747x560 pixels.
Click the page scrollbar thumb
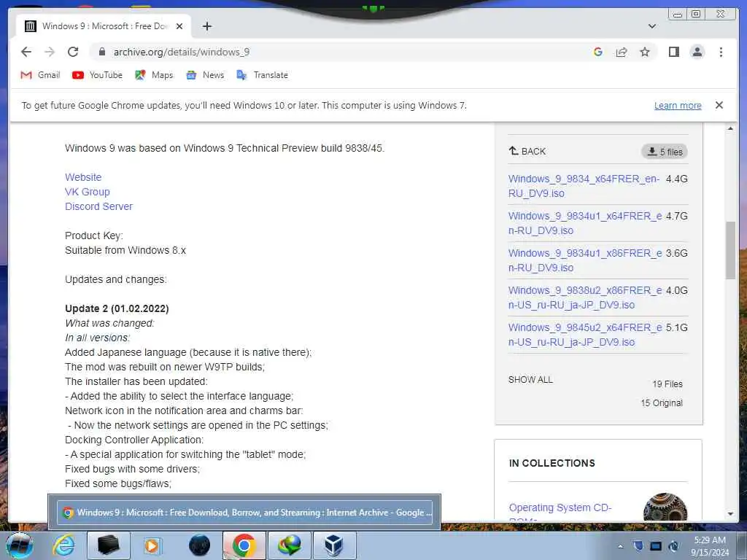(x=730, y=250)
